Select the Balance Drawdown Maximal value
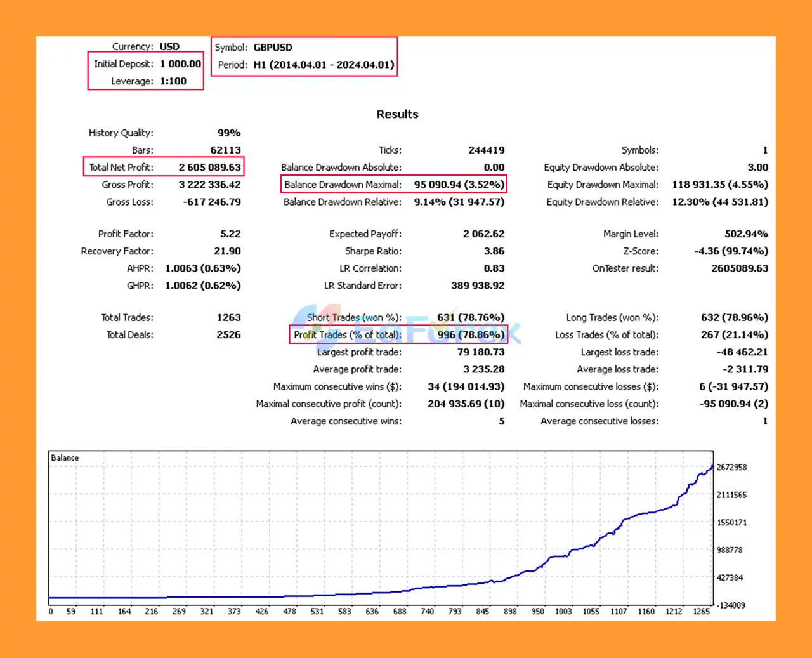This screenshot has width=812, height=658. (x=459, y=185)
